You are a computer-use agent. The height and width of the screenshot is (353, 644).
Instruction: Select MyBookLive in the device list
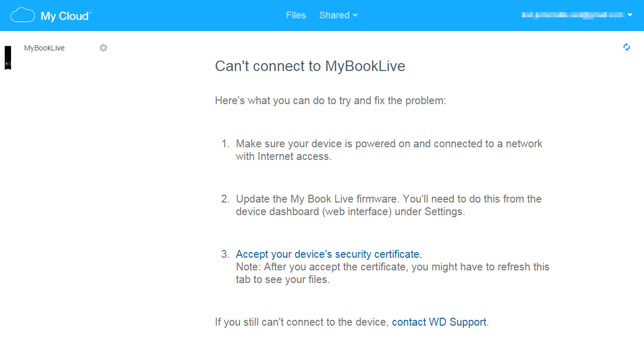click(44, 48)
